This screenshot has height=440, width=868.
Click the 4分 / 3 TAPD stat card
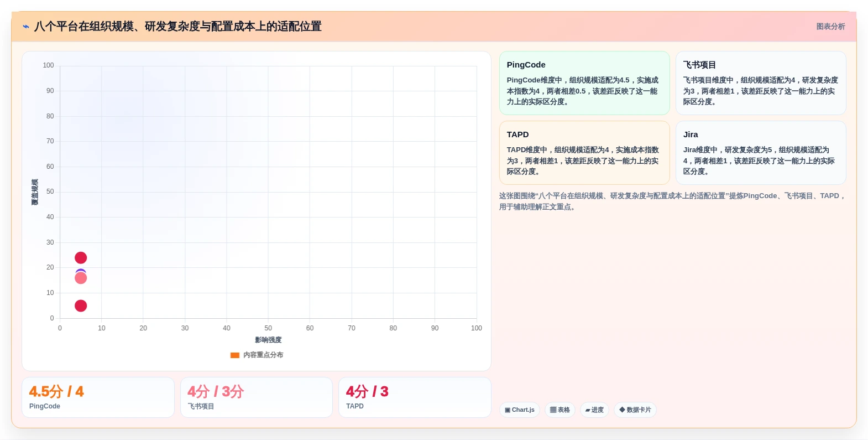(415, 397)
